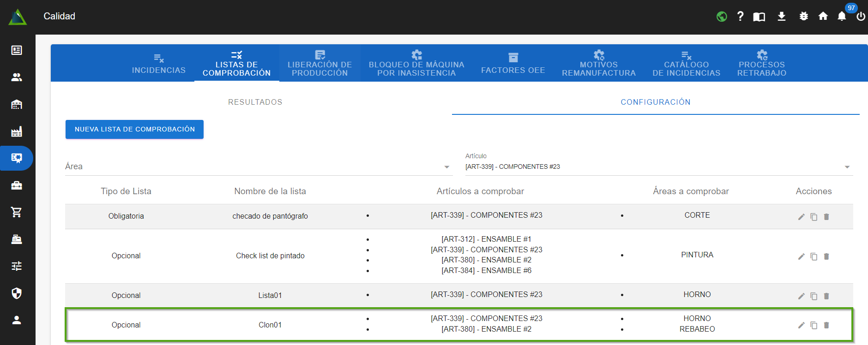Screen dimensions: 868x345
Task: Click the power logout icon
Action: (x=861, y=17)
